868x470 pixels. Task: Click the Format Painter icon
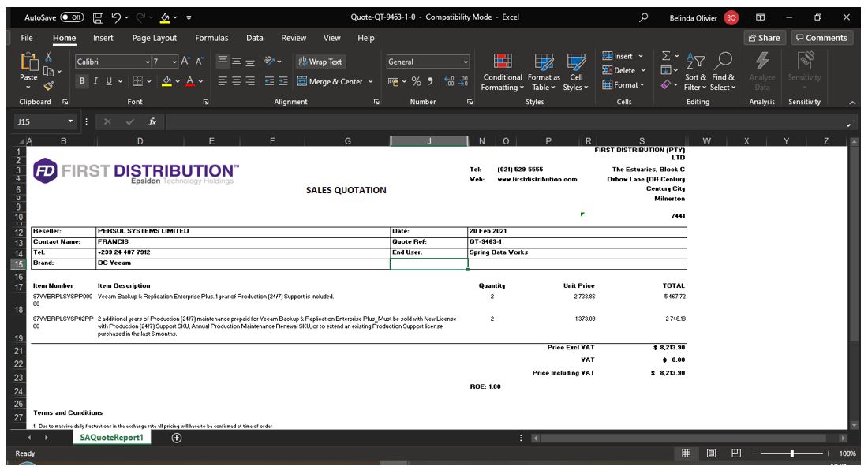[x=48, y=86]
